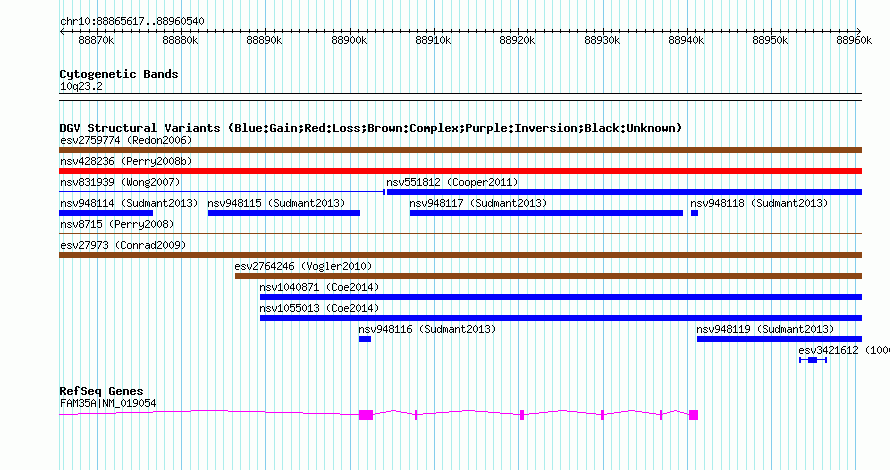Viewport: 890px width, 470px height.
Task: Click the 88870k ruler tick label
Action: click(96, 40)
